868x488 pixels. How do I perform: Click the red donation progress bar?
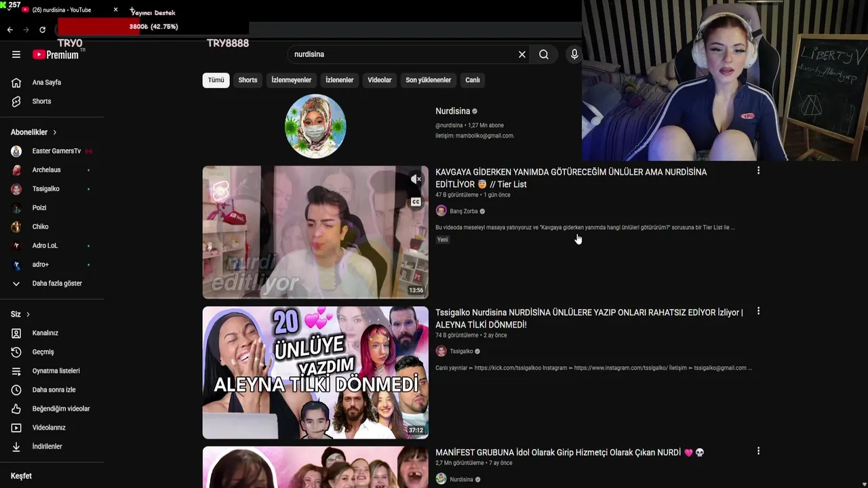[x=98, y=27]
